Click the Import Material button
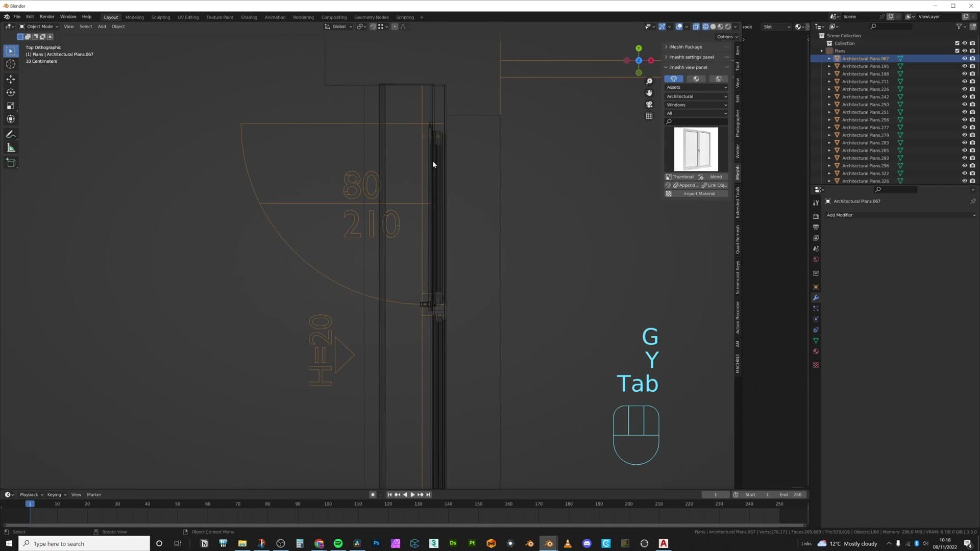 [696, 194]
